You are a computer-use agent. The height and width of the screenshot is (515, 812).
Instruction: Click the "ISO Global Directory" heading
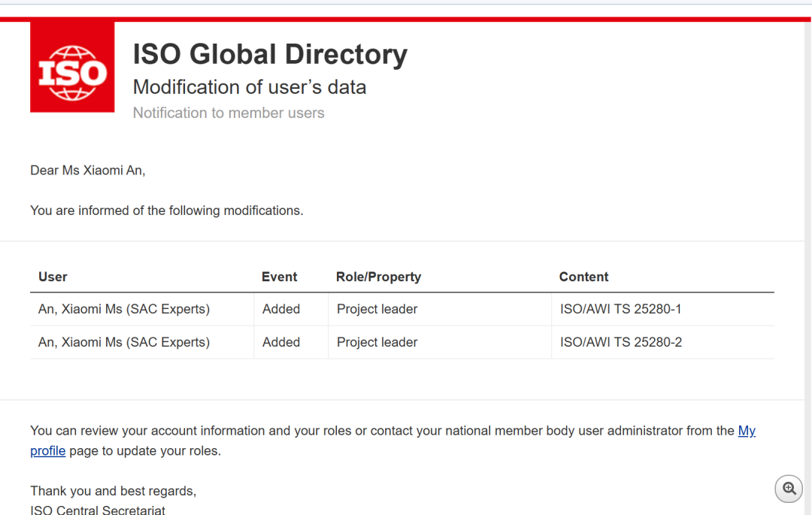pyautogui.click(x=270, y=55)
